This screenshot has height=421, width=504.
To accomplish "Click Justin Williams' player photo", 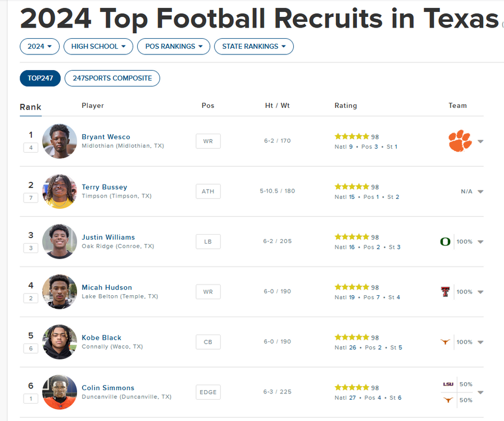I will [60, 241].
